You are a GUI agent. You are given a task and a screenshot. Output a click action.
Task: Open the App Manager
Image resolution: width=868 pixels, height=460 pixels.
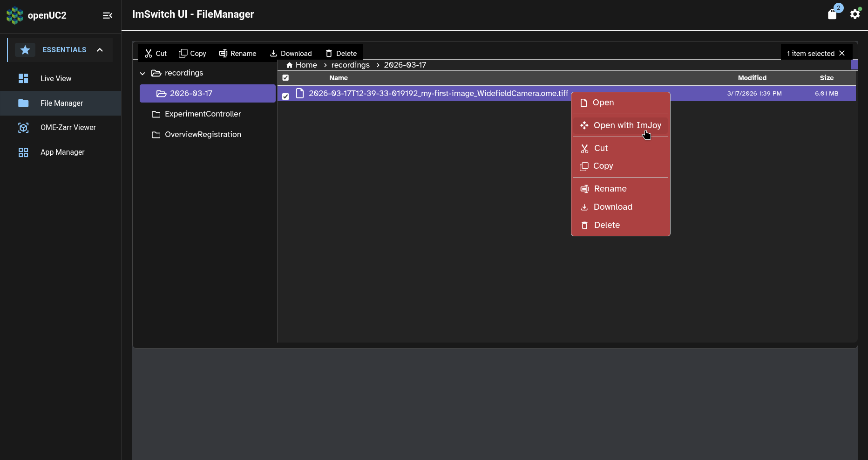(x=62, y=152)
